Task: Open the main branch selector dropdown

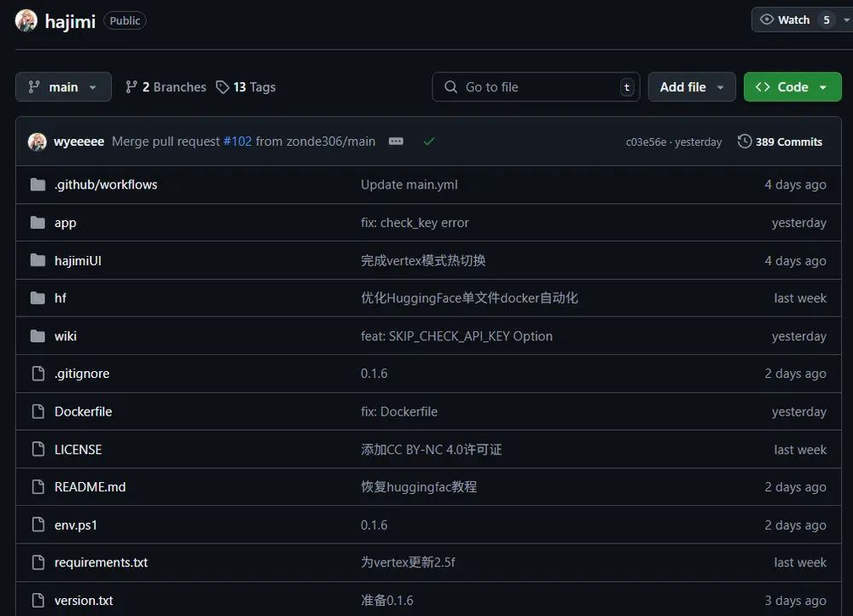Action: [x=63, y=86]
